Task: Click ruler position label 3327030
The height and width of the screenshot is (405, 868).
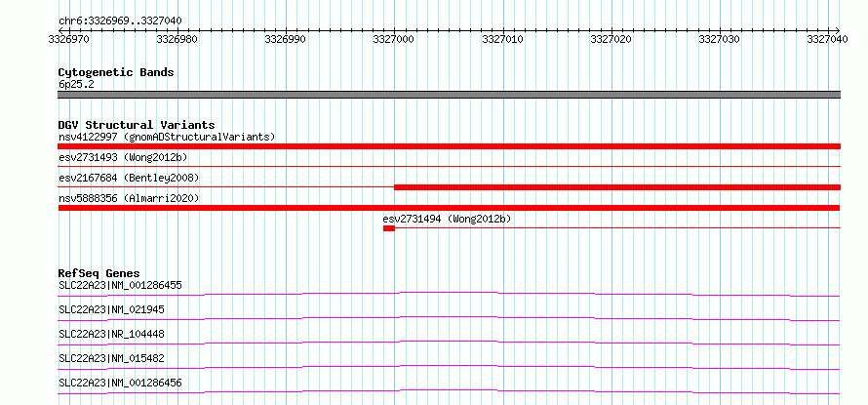Action: (x=719, y=40)
